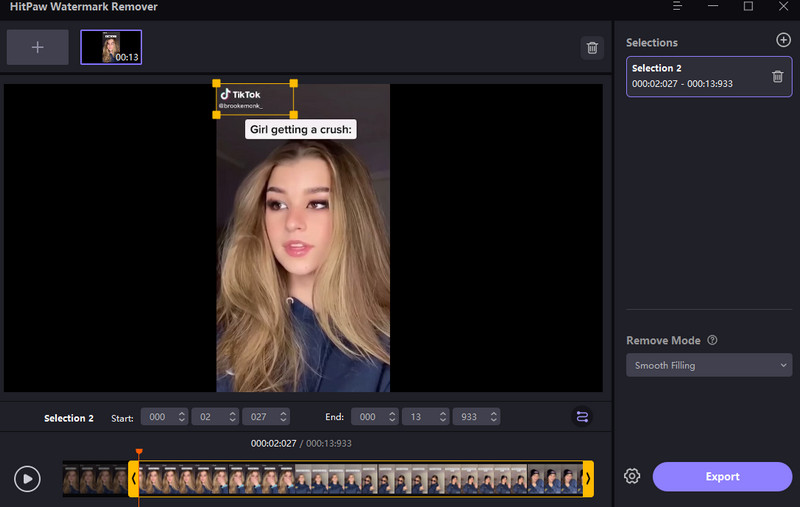The width and height of the screenshot is (800, 507).
Task: Click the trash icon above the video preview
Action: [592, 48]
